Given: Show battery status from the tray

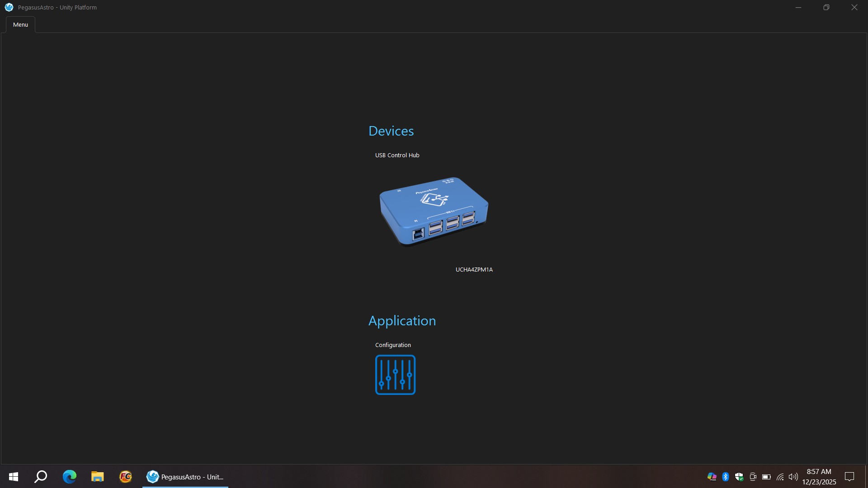Looking at the screenshot, I should pyautogui.click(x=766, y=477).
